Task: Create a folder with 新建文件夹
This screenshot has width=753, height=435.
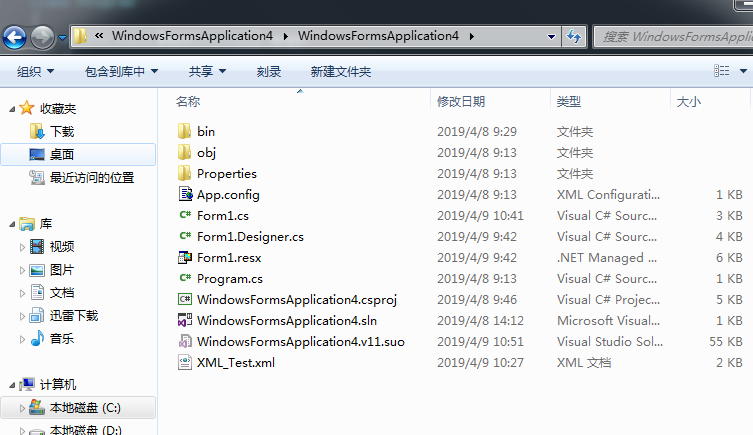Action: (x=340, y=72)
